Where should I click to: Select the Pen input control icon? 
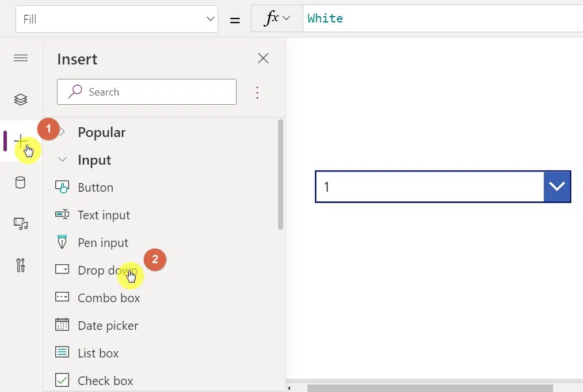coord(62,242)
